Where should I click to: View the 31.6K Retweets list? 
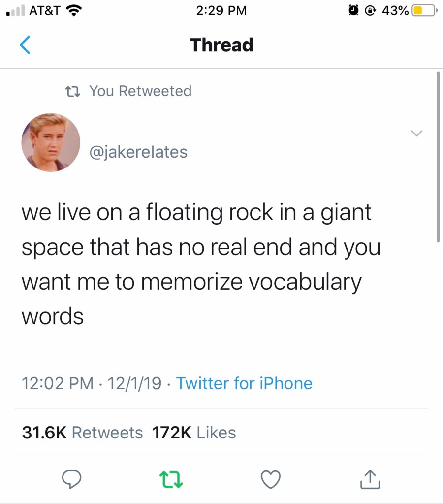click(83, 433)
